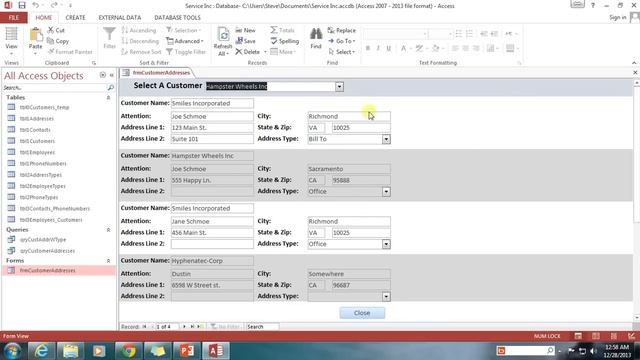
Task: Toggle Underline text formatting
Action: point(389,48)
